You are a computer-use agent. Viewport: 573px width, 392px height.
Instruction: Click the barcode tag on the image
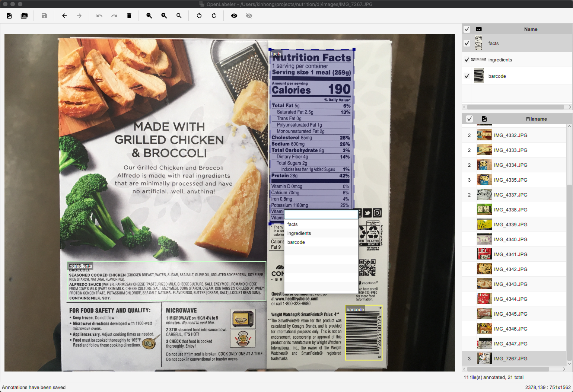point(355,309)
